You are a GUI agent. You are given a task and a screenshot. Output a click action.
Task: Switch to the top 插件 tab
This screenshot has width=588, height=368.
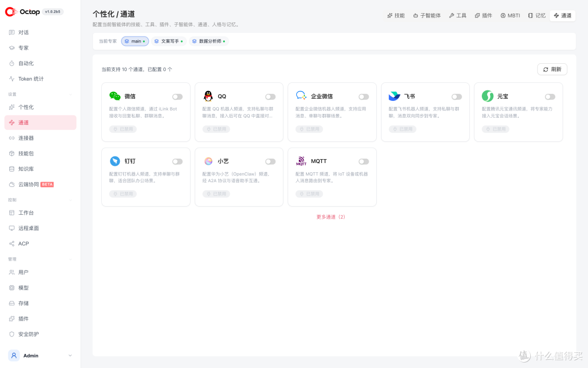click(x=483, y=15)
